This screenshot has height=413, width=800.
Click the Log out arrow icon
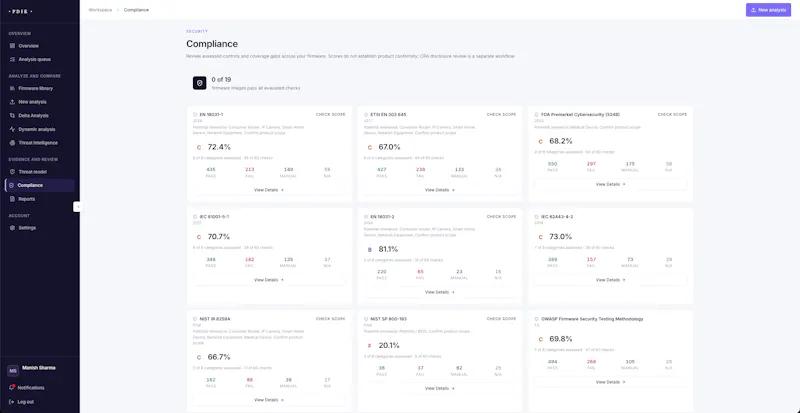point(12,402)
